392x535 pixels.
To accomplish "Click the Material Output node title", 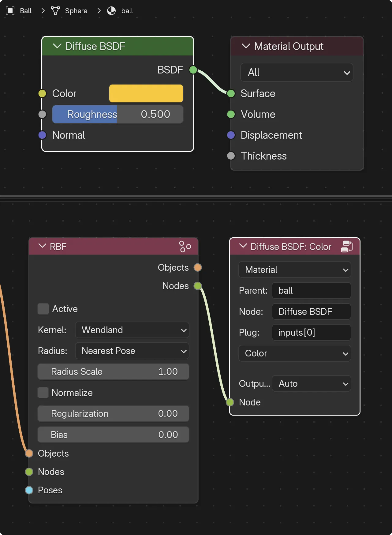I will tap(289, 46).
